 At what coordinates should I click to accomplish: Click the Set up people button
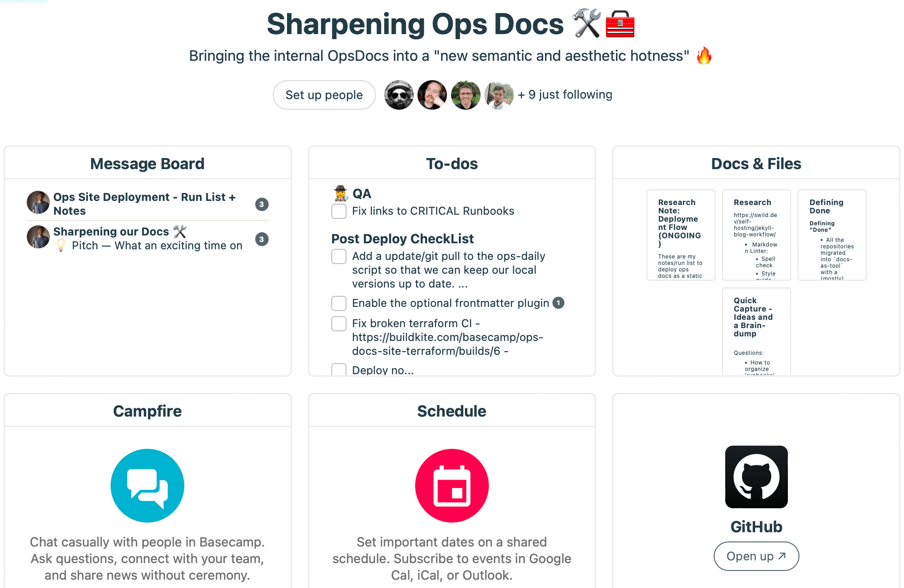tap(323, 95)
